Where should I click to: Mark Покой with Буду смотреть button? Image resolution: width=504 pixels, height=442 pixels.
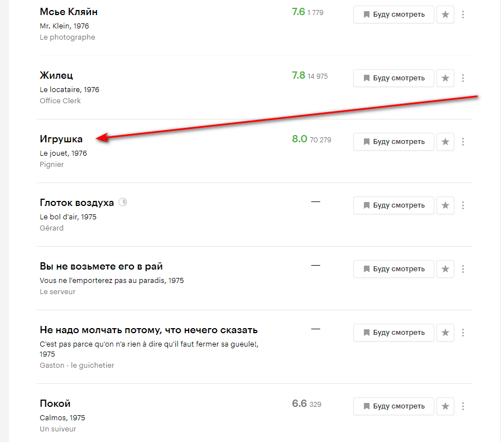[393, 405]
